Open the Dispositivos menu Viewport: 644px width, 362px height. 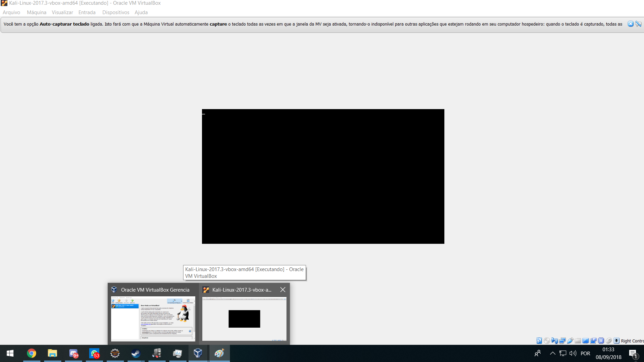tap(116, 12)
